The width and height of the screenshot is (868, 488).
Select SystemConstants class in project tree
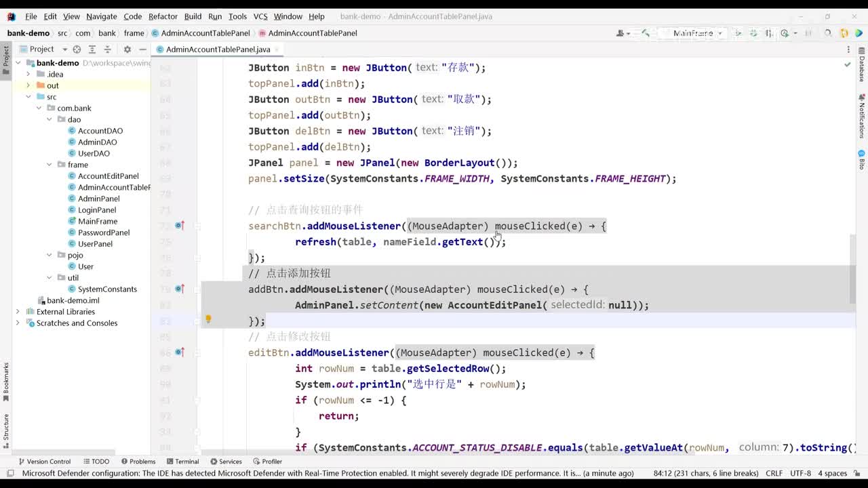[x=107, y=289]
